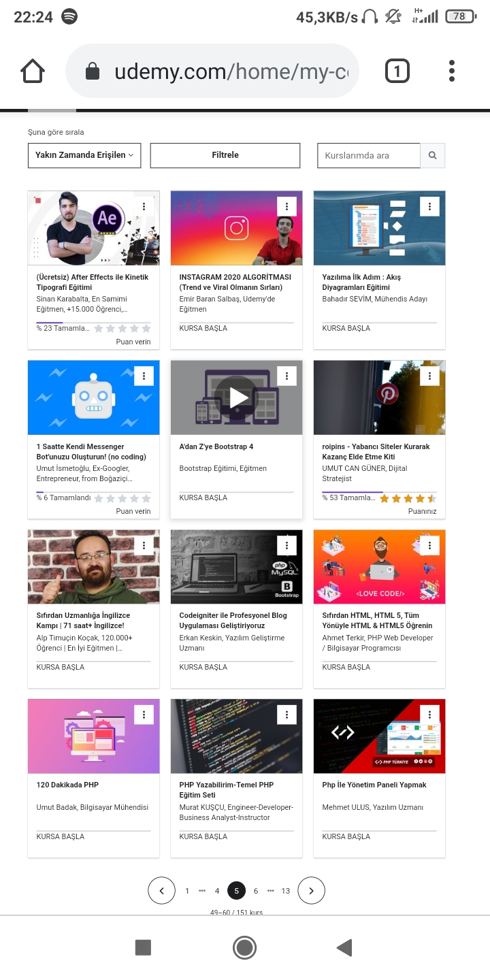
Task: Open title Php İle Yönetim Paneli Yapmak
Action: (374, 785)
